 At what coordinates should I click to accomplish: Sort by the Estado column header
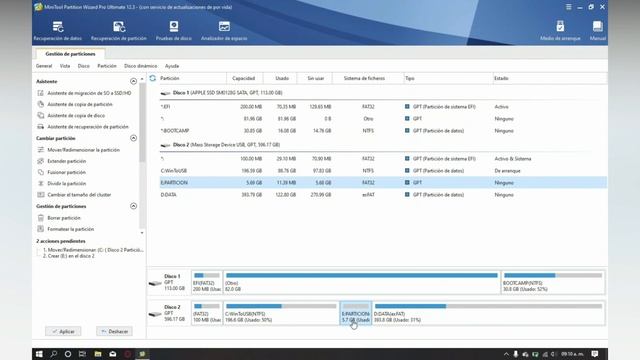click(549, 78)
